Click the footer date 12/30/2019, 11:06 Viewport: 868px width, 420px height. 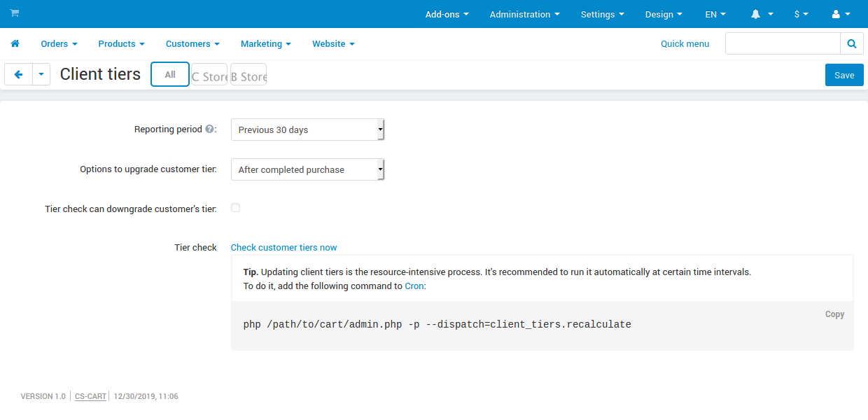[146, 396]
